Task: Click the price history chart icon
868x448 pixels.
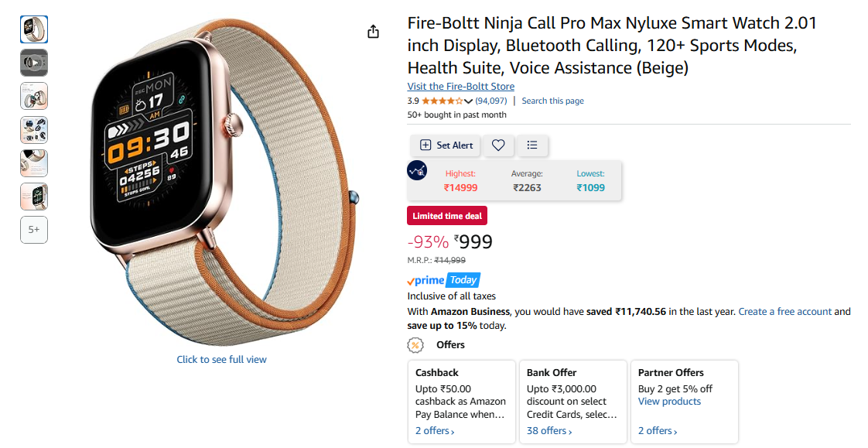Action: [x=417, y=170]
